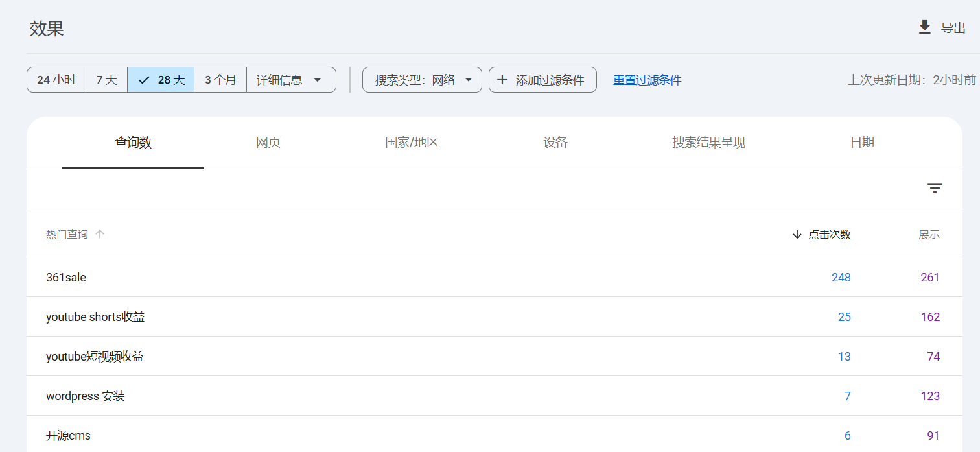This screenshot has height=452, width=980.
Task: Open the 搜索类型: 网络 dropdown
Action: pos(422,80)
